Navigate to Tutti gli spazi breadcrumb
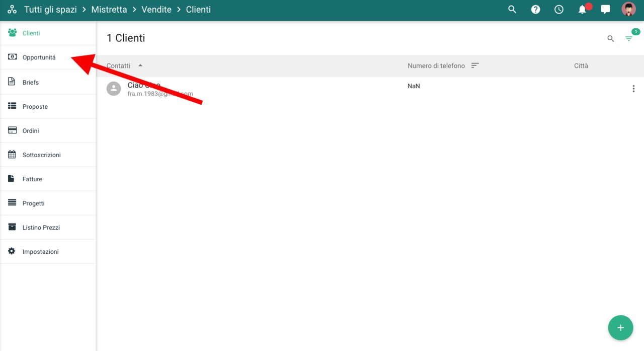644x351 pixels. [x=50, y=10]
